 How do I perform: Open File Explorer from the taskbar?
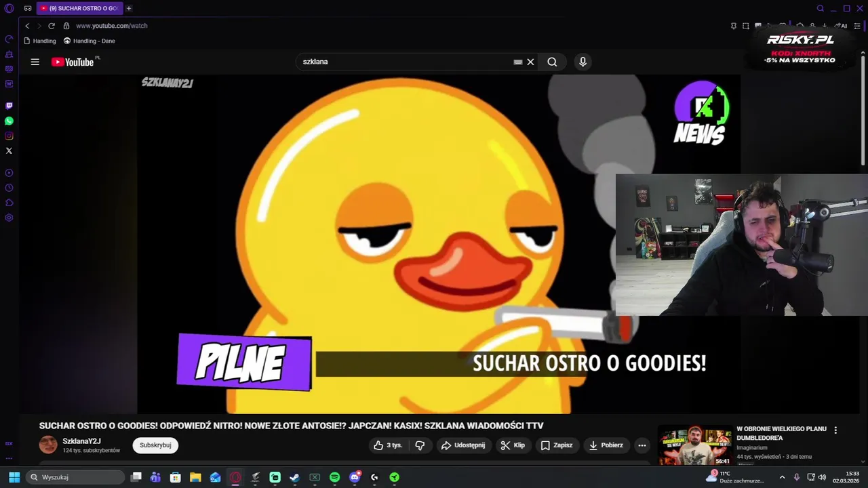point(195,477)
